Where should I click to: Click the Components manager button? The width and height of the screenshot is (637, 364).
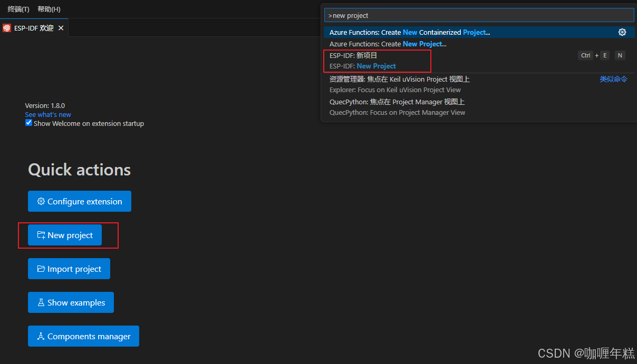[x=83, y=336]
